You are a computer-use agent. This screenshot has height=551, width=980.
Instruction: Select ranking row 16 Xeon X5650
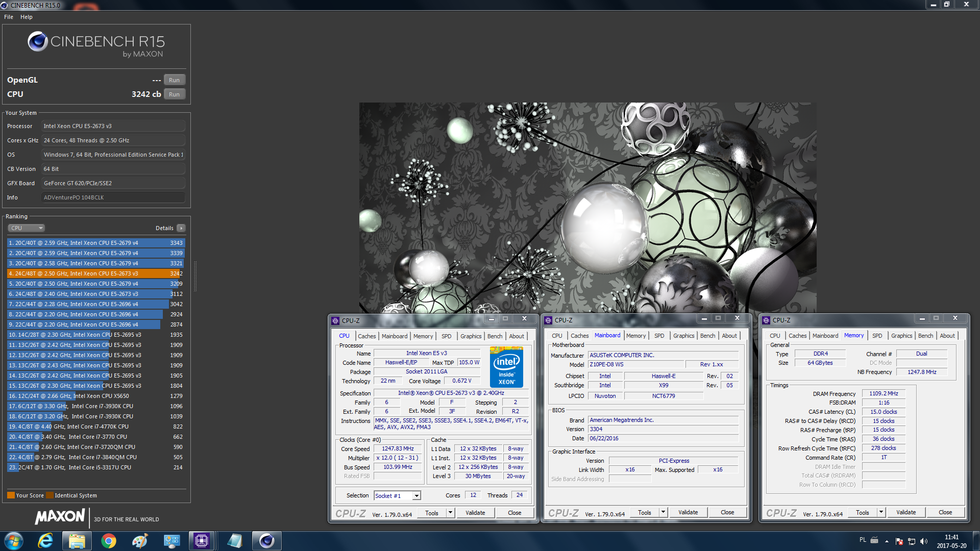(x=96, y=396)
